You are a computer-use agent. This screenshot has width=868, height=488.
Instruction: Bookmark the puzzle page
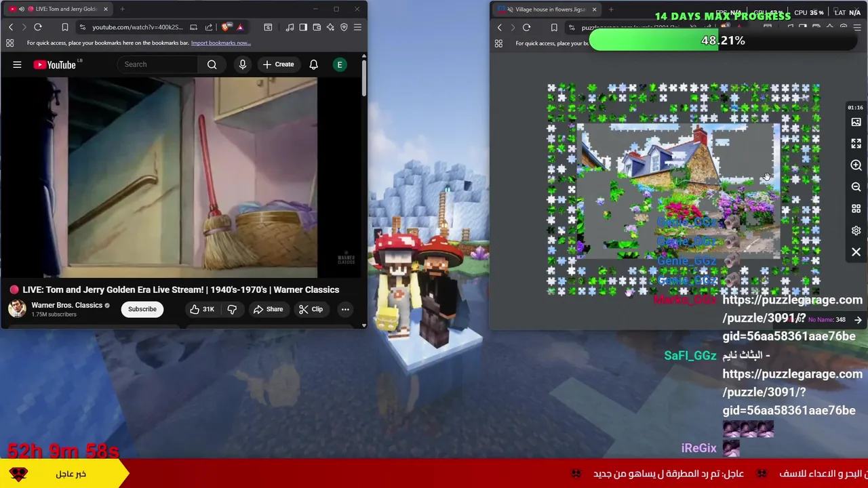(x=554, y=27)
